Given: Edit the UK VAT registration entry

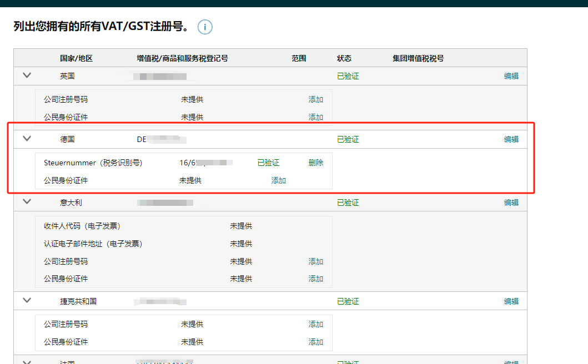Looking at the screenshot, I should (x=511, y=75).
